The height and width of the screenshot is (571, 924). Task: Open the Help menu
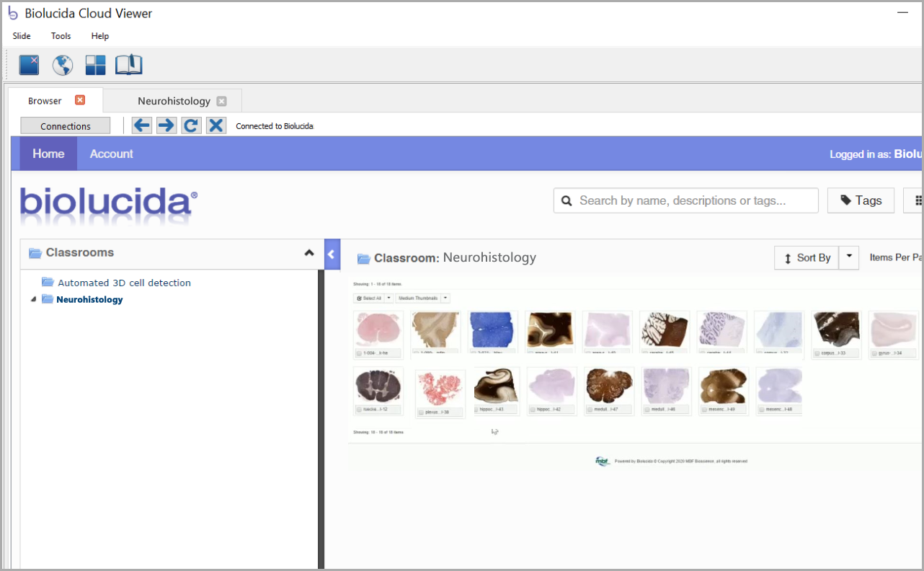[100, 36]
